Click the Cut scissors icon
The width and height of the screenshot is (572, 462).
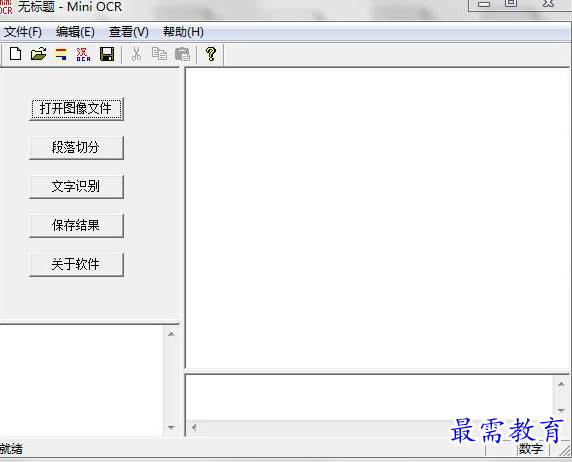coord(136,54)
